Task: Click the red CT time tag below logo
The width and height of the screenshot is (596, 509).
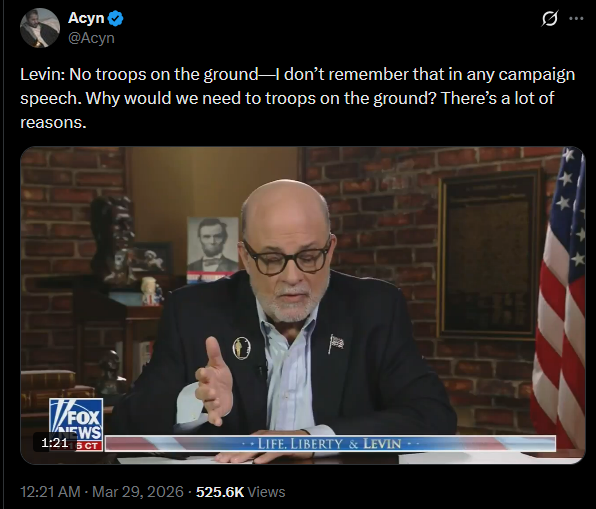Action: pyautogui.click(x=89, y=446)
